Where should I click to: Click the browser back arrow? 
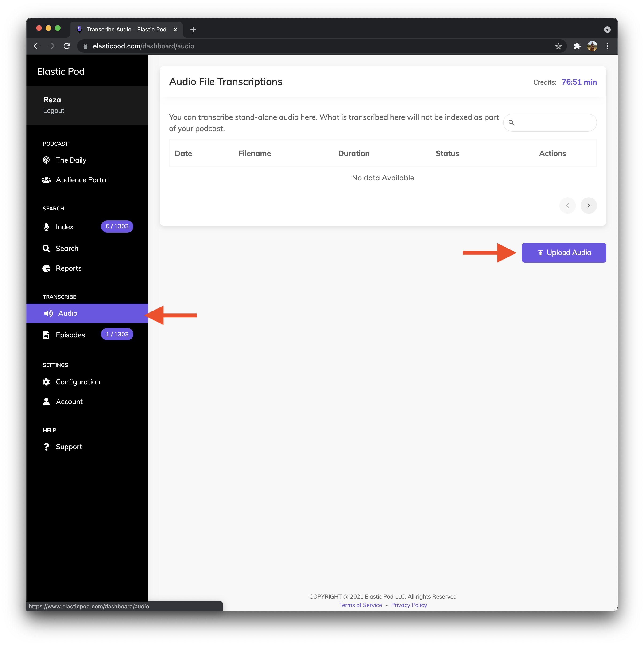pos(37,46)
